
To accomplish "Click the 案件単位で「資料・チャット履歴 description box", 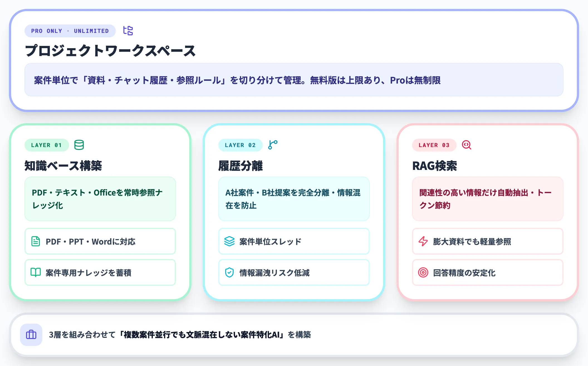I will [294, 80].
